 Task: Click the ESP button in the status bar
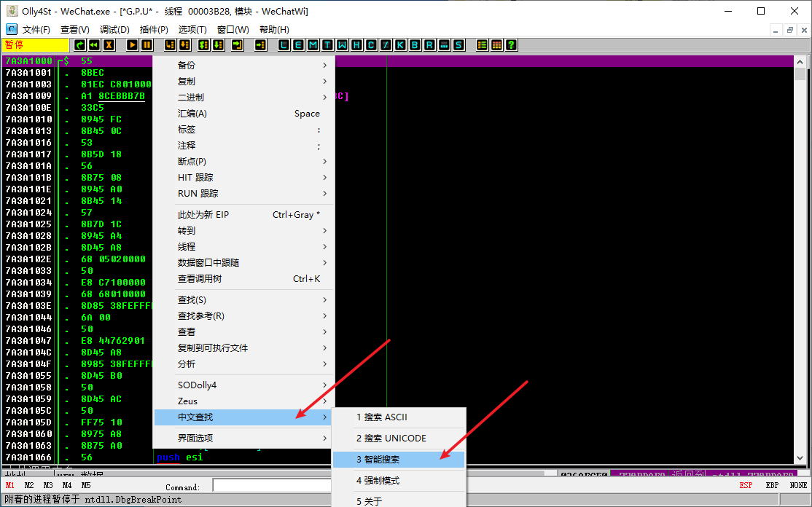click(746, 485)
